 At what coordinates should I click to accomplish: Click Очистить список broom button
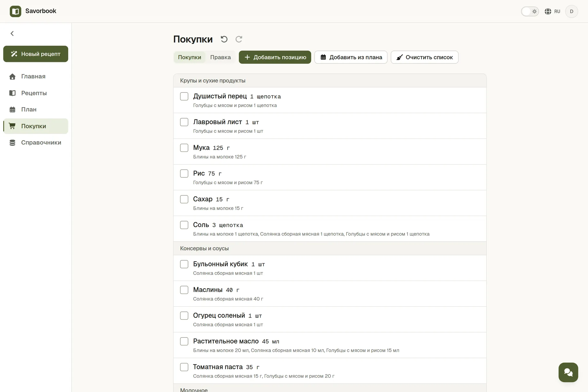(x=424, y=57)
